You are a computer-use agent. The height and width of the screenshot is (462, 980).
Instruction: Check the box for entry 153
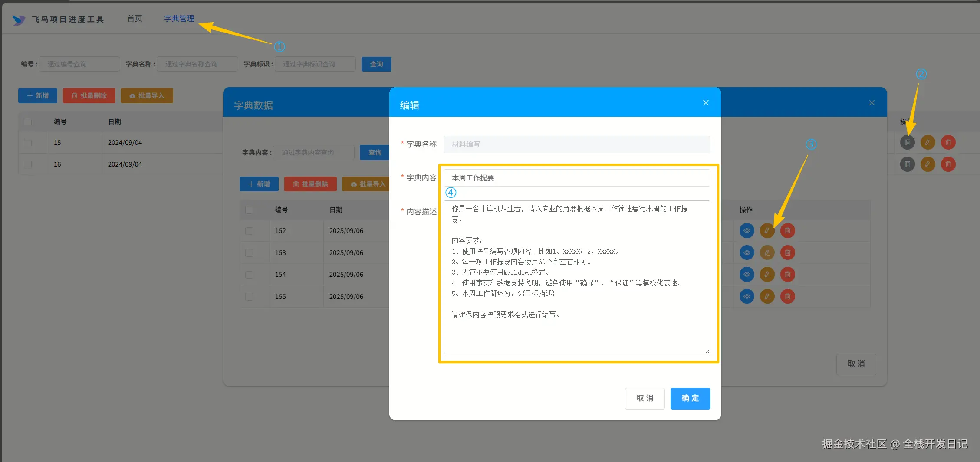tap(249, 252)
